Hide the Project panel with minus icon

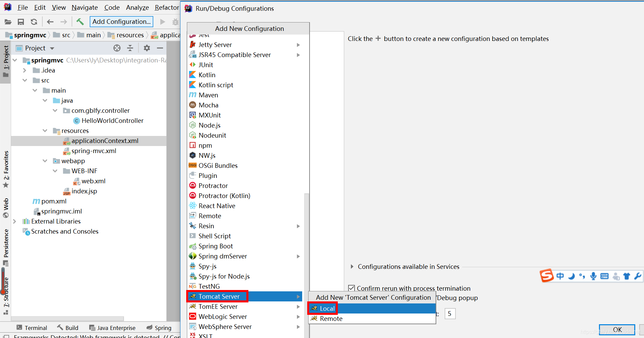[x=160, y=48]
